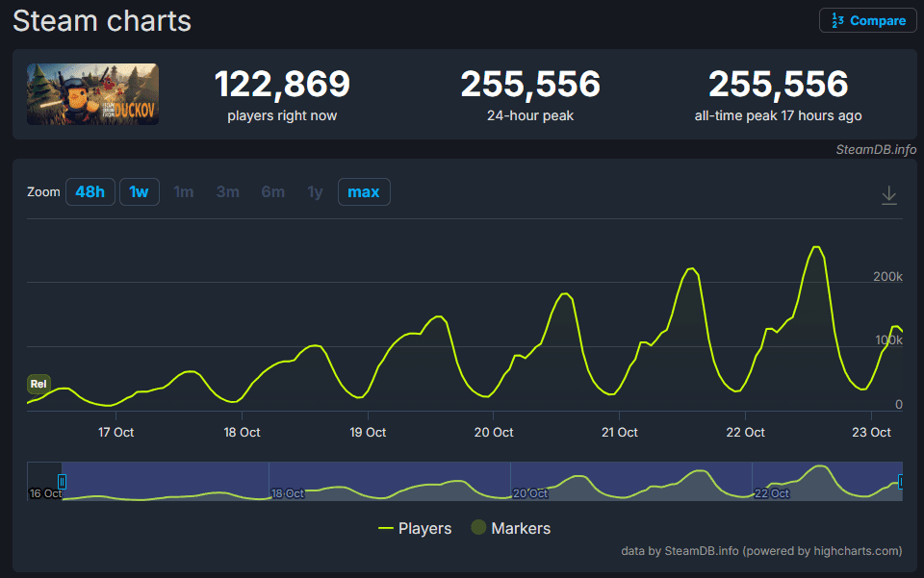Click the 18 Oct label in navigator
This screenshot has height=578, width=924.
click(288, 493)
